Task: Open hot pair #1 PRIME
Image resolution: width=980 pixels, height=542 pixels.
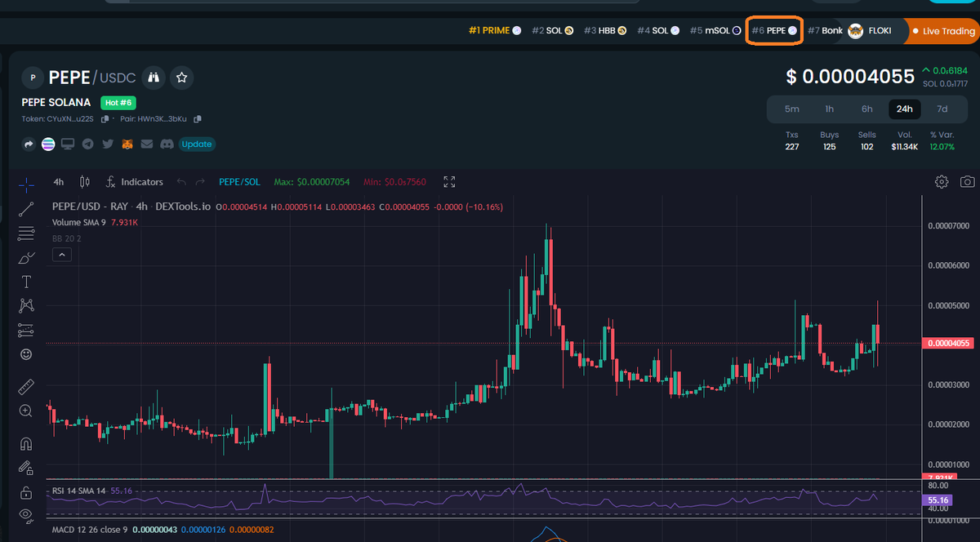Action: click(494, 31)
